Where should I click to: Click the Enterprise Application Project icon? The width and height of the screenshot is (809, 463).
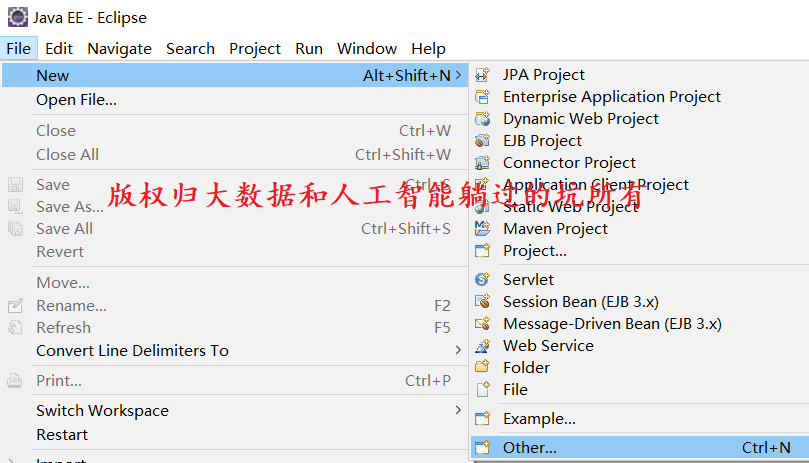[482, 97]
